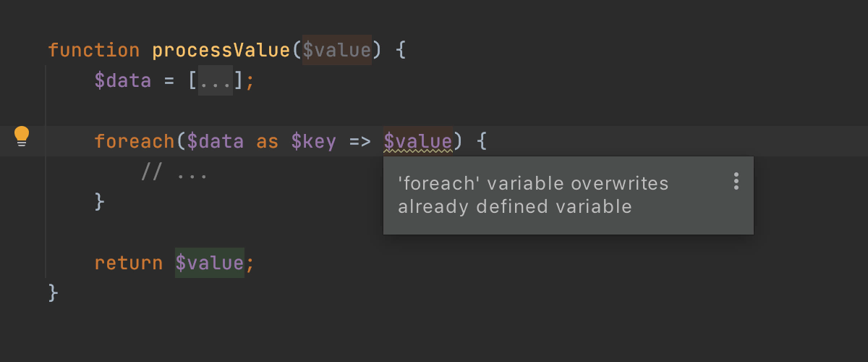Click the function's final closing brace
The height and width of the screenshot is (362, 868).
54,292
